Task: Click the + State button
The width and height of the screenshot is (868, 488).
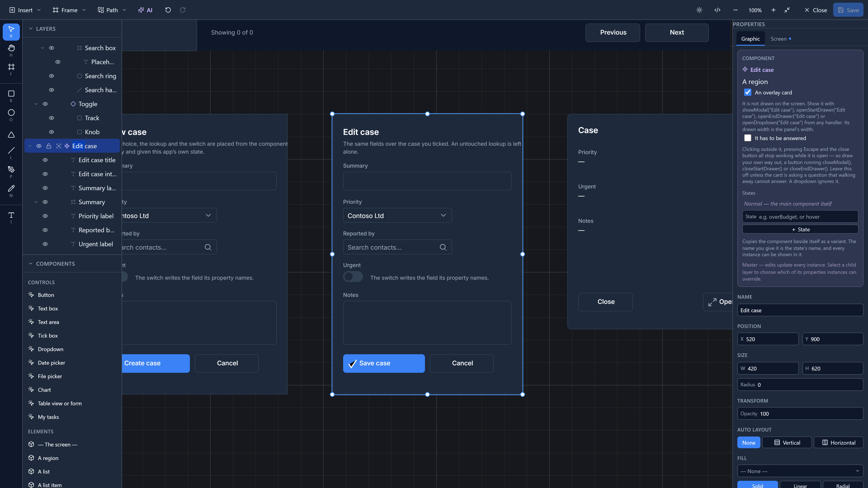Action: point(800,229)
